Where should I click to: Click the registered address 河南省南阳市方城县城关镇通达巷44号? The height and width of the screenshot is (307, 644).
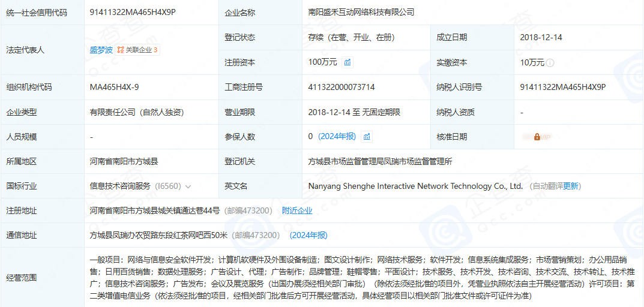tap(155, 210)
